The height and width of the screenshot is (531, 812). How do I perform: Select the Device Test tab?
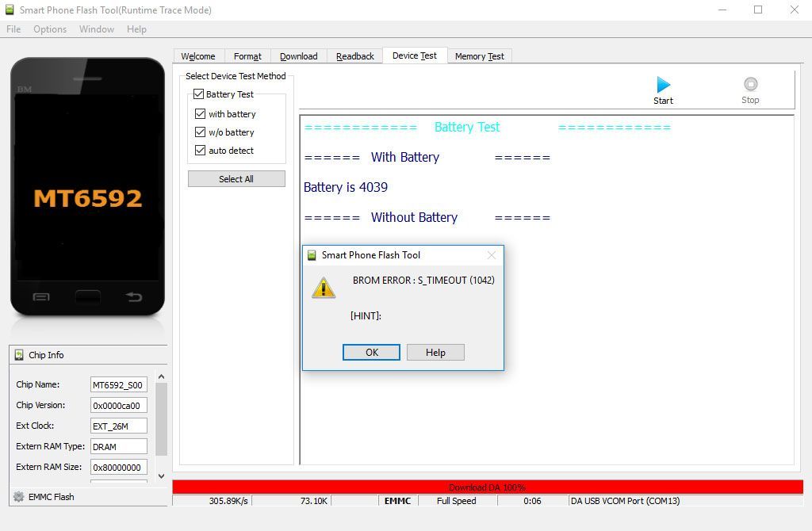[x=415, y=55]
